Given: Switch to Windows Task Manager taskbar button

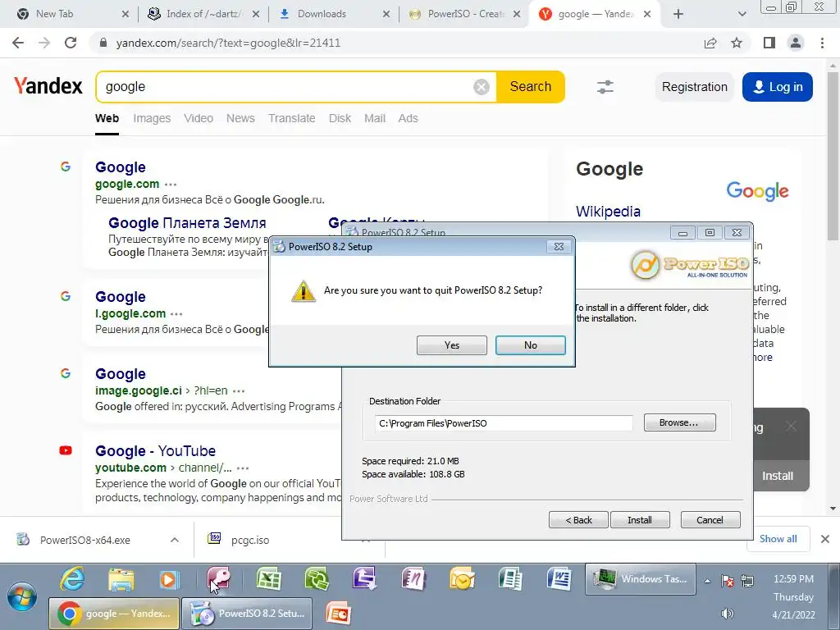Looking at the screenshot, I should click(x=641, y=578).
